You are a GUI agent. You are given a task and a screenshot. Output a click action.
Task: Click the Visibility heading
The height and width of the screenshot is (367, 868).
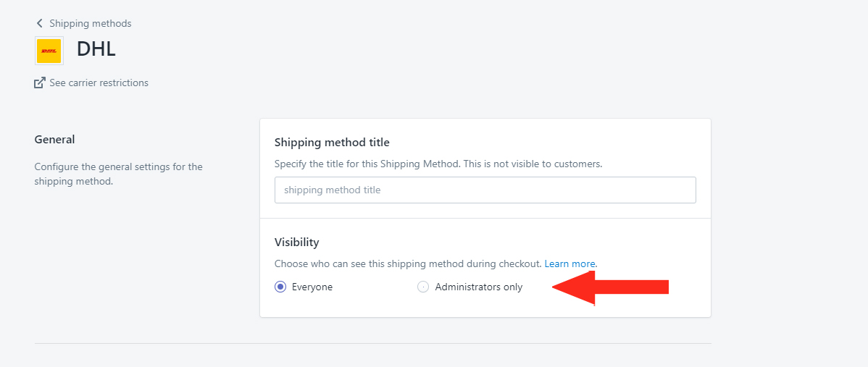[x=297, y=242]
